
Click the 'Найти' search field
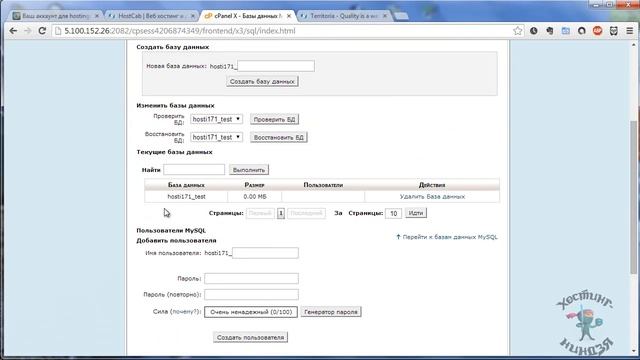[x=194, y=169]
